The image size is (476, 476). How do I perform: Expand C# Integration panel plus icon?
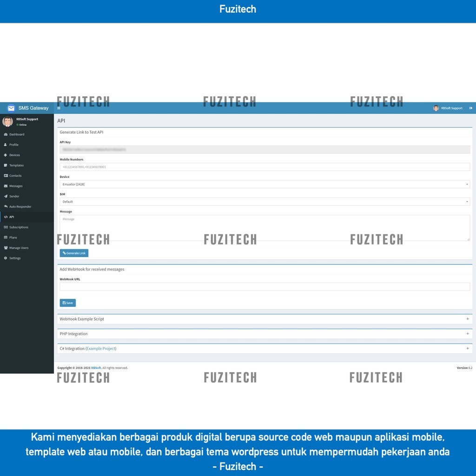point(468,348)
